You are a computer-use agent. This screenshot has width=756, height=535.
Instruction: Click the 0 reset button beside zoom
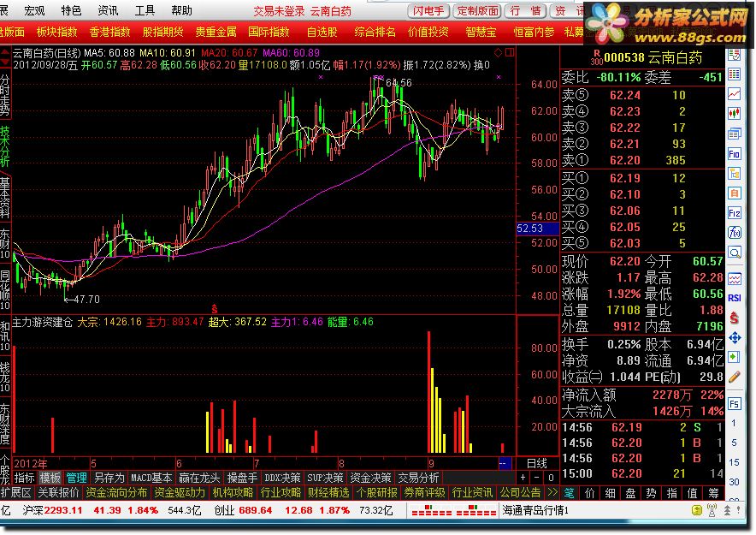pyautogui.click(x=551, y=478)
